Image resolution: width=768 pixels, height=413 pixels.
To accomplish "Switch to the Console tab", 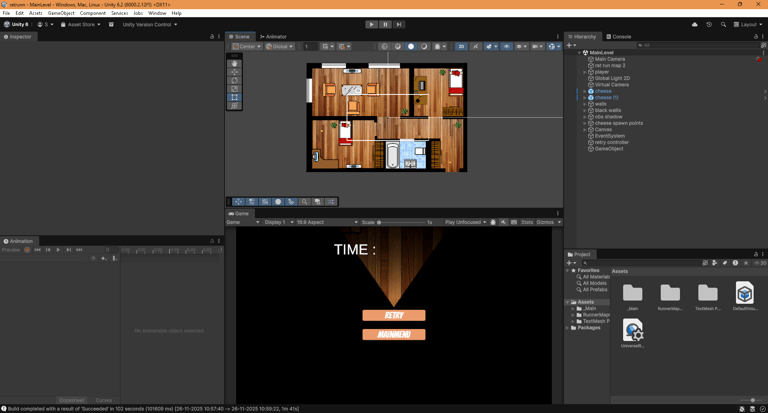I will [620, 36].
